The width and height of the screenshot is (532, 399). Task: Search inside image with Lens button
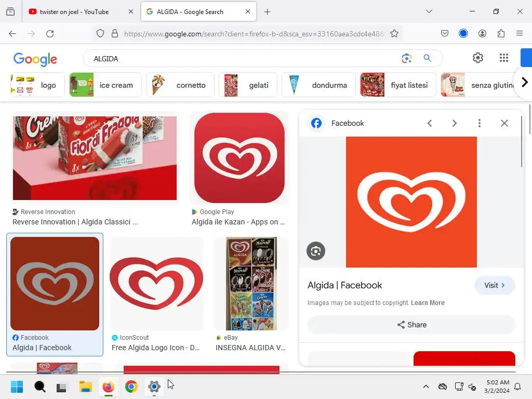pyautogui.click(x=315, y=251)
